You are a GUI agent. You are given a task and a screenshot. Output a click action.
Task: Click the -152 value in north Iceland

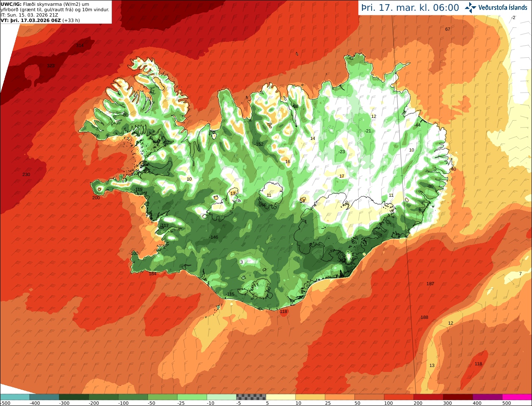pos(259,144)
